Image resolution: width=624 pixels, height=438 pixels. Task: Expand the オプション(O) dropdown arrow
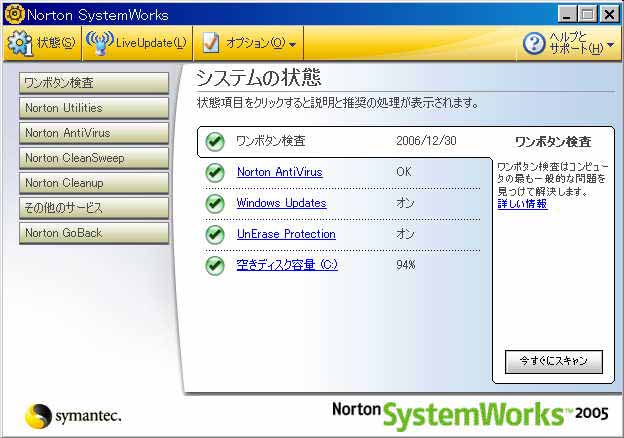coord(292,44)
